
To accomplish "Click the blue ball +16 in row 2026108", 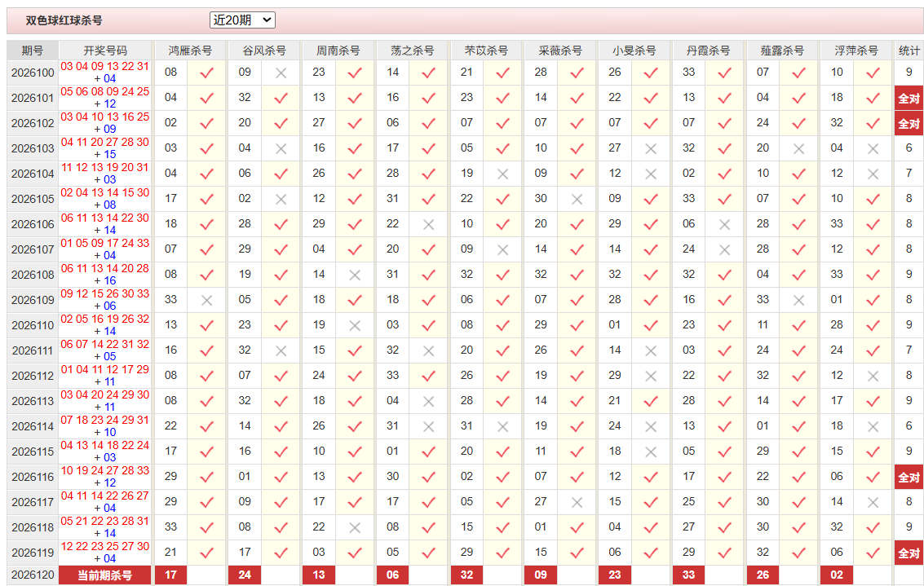I will (x=105, y=281).
